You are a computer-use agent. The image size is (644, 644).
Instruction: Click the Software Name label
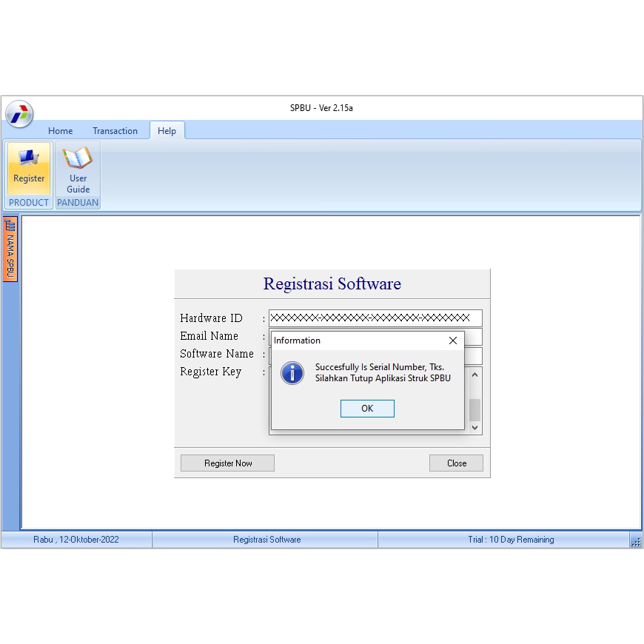click(217, 354)
